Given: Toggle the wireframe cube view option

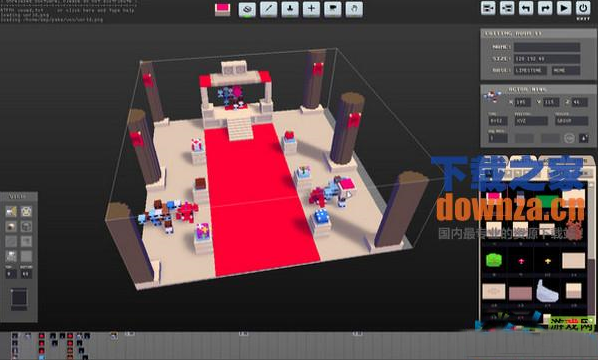Looking at the screenshot, I should coord(26,227).
